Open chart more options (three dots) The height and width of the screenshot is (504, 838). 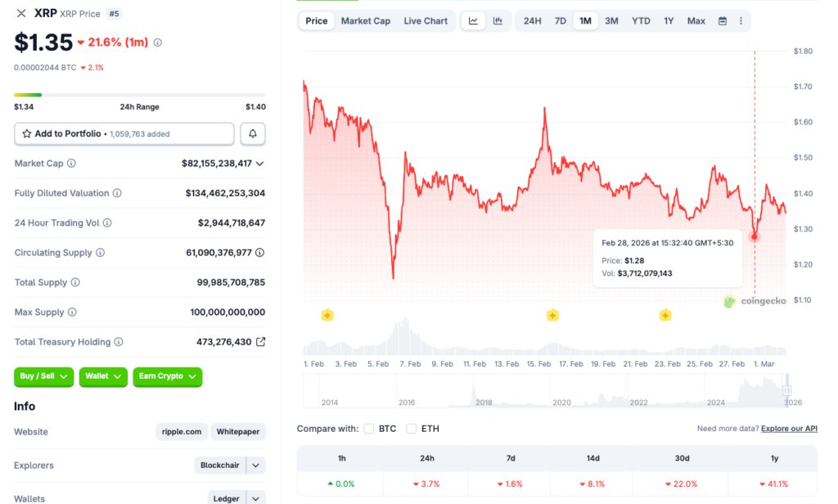point(741,21)
